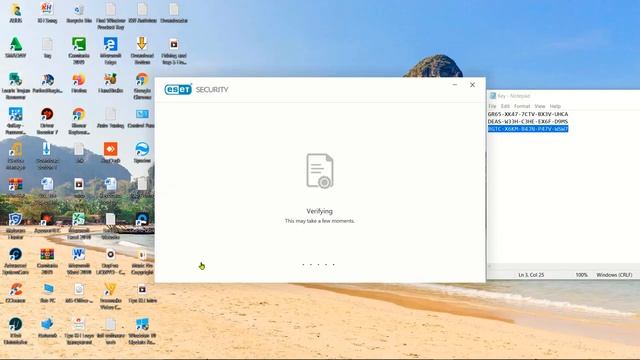
Task: Click the Notepad key line starting GR65
Action: (528, 114)
